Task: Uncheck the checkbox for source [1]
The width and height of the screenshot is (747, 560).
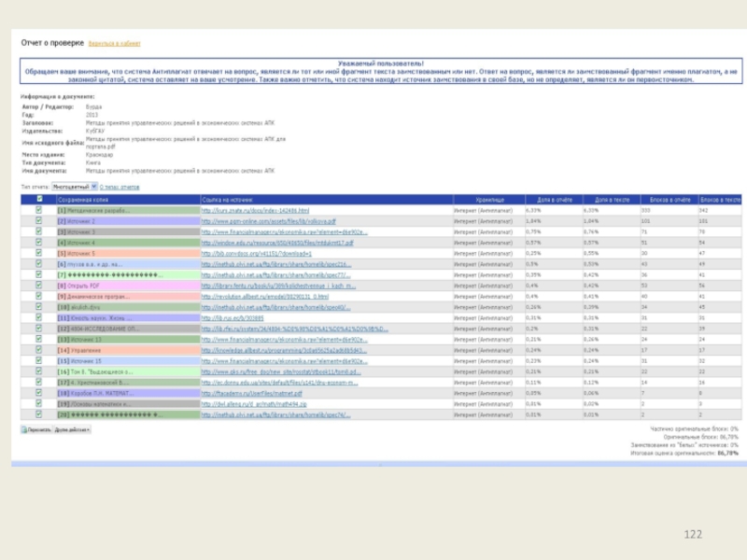Action: 38,210
